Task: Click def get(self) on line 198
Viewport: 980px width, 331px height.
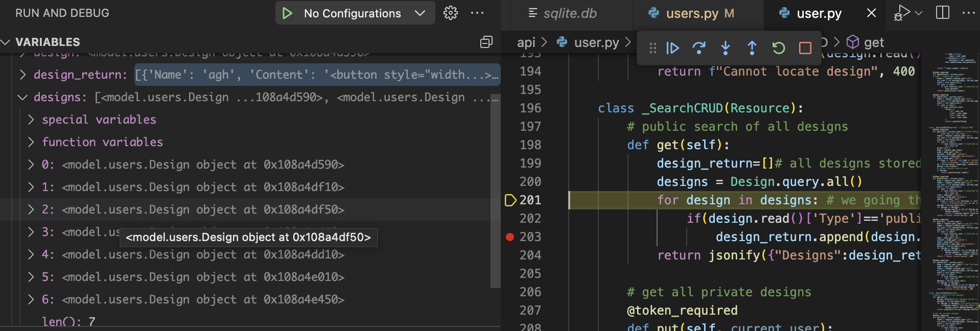Action: click(x=678, y=145)
